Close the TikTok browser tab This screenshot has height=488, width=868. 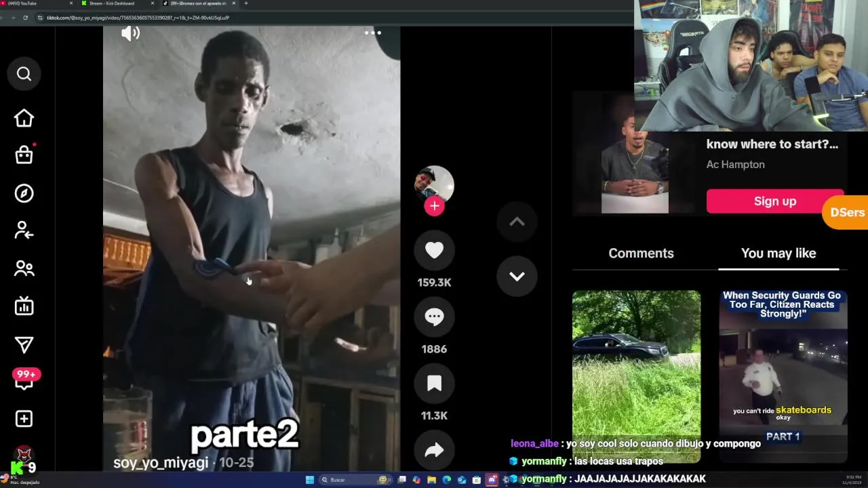(x=234, y=3)
